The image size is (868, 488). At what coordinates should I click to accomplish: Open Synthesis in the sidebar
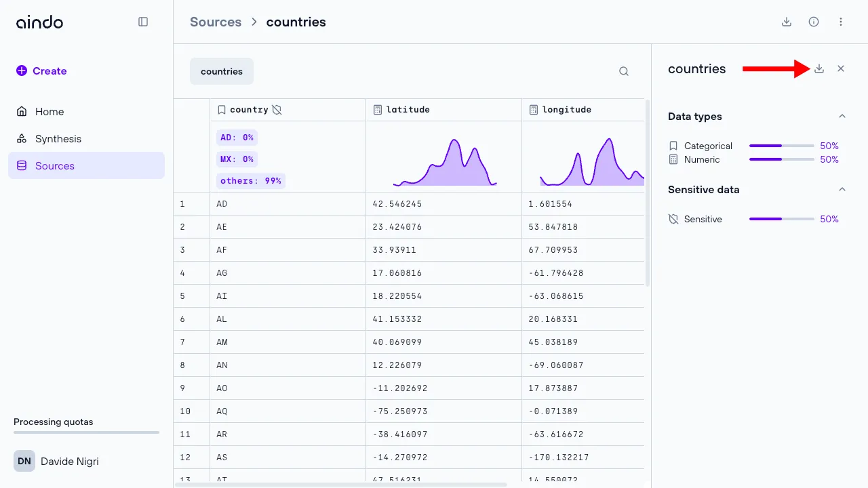click(86, 138)
